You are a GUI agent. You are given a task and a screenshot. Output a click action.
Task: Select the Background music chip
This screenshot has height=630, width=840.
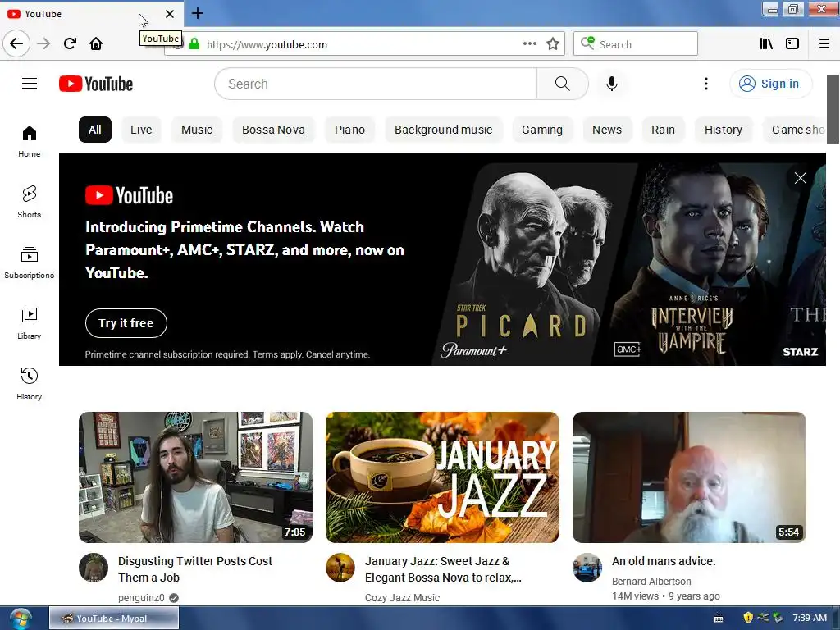[443, 130]
